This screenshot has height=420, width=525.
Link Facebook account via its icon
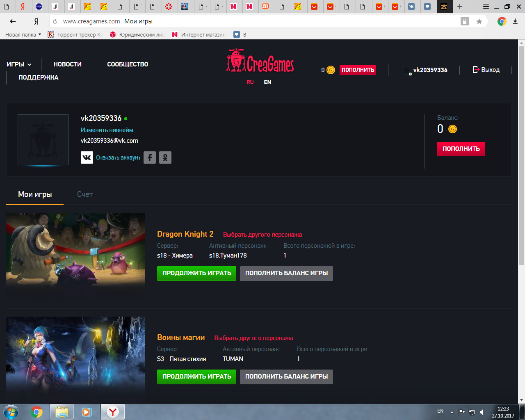pyautogui.click(x=150, y=157)
